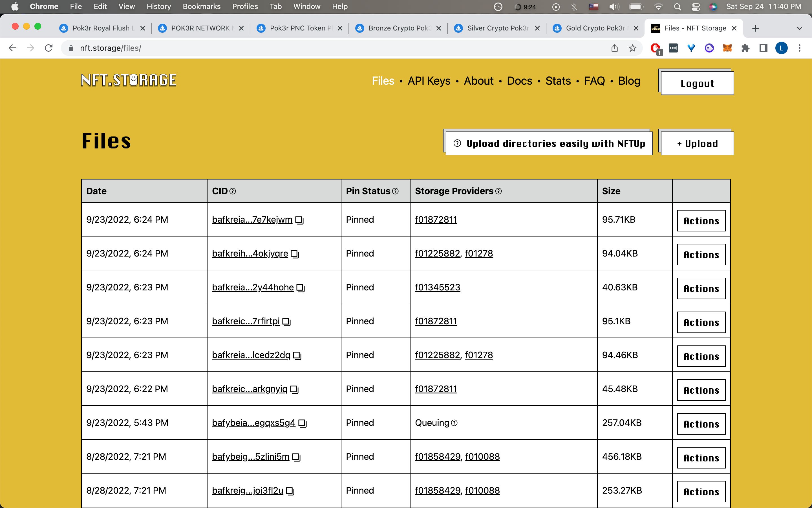Copy CID bafybeia...egqxs5g4 icon
Screen dimensions: 812x508
tap(303, 423)
